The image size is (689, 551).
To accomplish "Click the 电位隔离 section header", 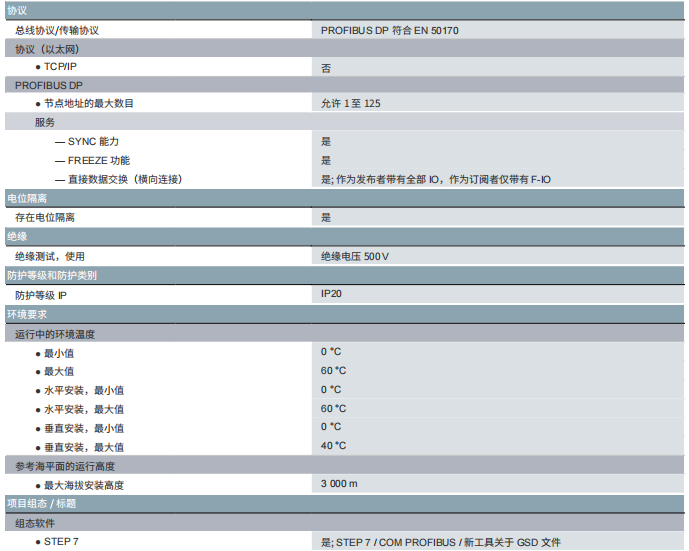I will click(27, 198).
